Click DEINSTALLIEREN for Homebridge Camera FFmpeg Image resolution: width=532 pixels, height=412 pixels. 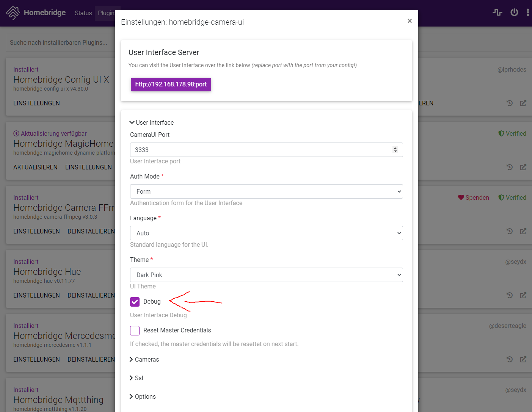pos(91,231)
